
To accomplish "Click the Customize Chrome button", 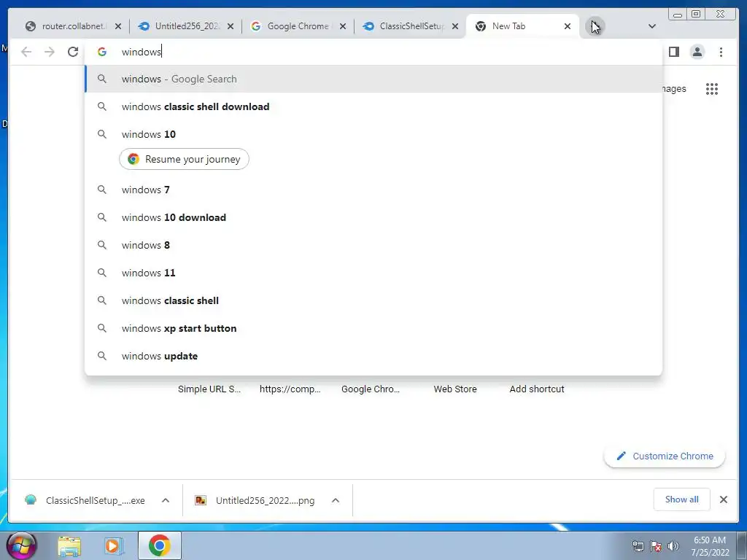I will click(x=665, y=456).
